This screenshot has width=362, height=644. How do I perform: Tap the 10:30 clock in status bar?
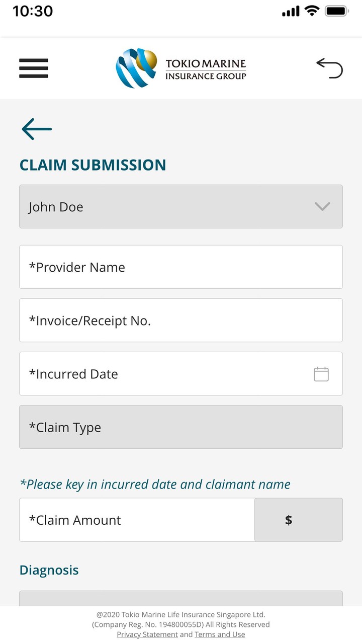tap(33, 11)
